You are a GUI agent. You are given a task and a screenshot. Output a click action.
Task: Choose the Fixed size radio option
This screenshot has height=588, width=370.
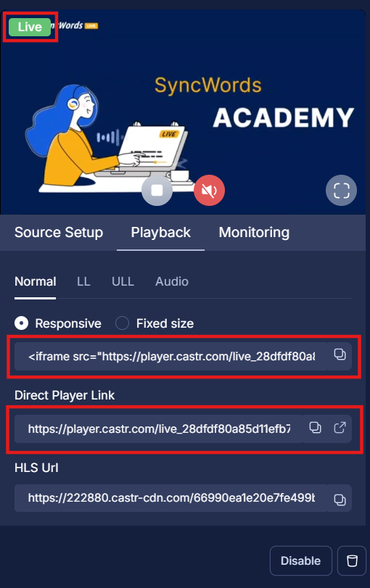(x=123, y=323)
